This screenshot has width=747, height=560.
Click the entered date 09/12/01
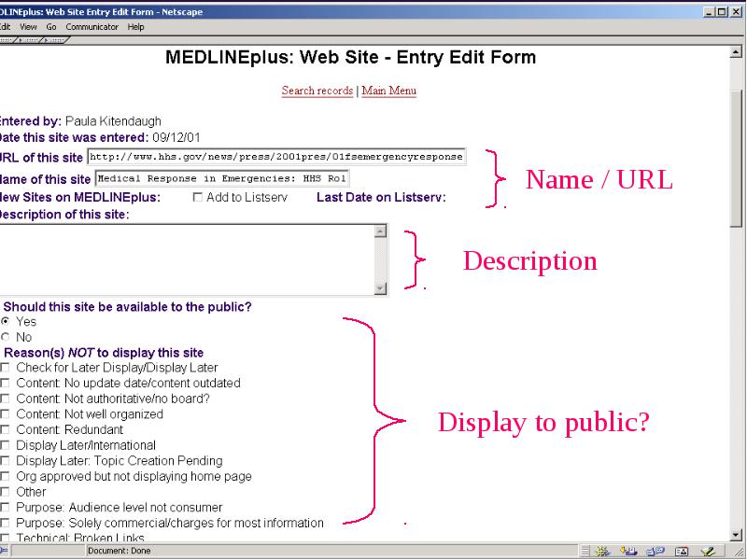(176, 138)
